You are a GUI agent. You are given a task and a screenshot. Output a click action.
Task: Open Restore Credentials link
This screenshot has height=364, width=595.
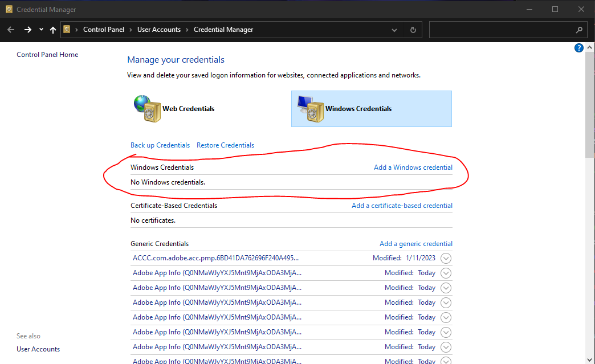[225, 145]
